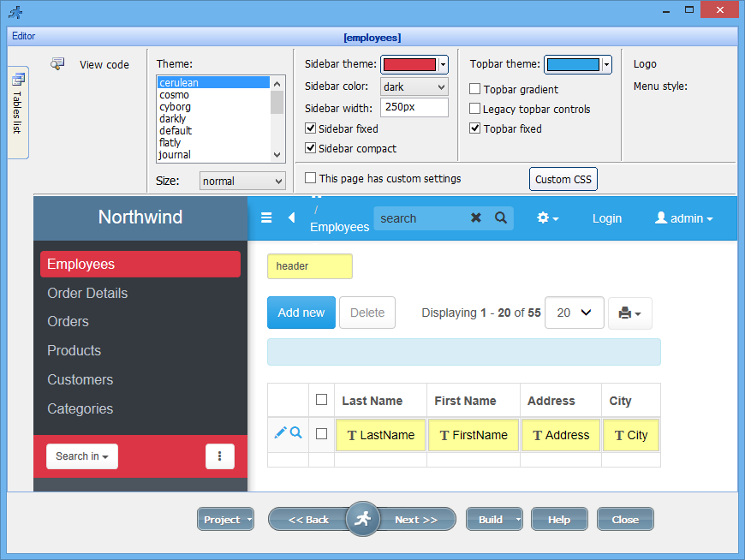This screenshot has height=560, width=745.
Task: Click the left arrow collapse icon in topbar
Action: coord(291,218)
